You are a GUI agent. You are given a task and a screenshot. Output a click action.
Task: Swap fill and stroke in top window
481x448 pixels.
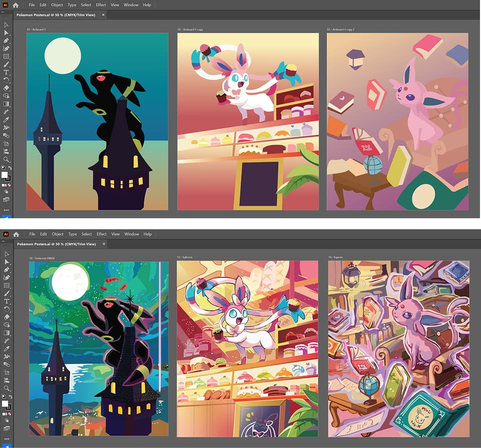[x=10, y=168]
